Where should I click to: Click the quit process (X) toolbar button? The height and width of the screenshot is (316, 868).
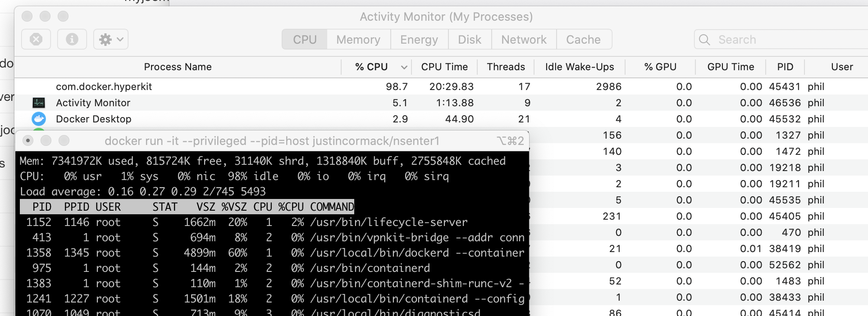tap(36, 40)
